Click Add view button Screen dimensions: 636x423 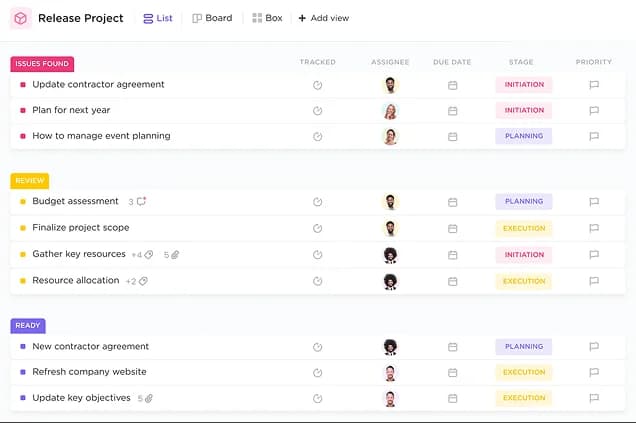(x=324, y=18)
